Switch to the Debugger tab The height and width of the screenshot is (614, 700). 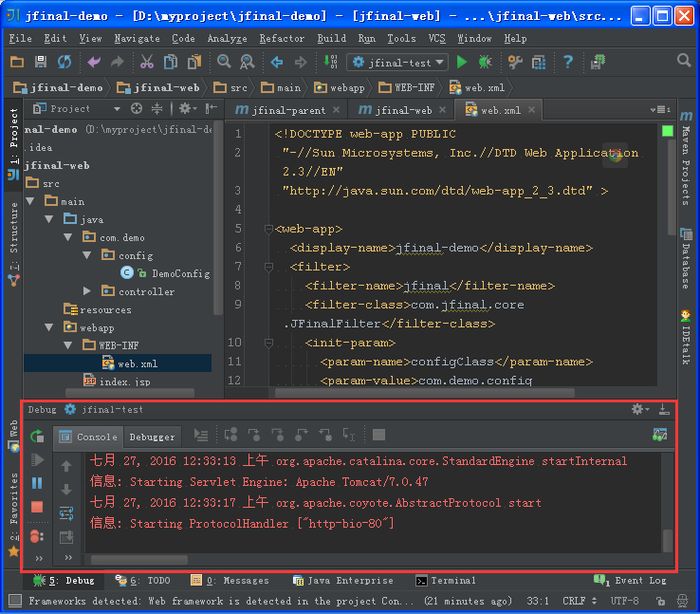tap(152, 436)
